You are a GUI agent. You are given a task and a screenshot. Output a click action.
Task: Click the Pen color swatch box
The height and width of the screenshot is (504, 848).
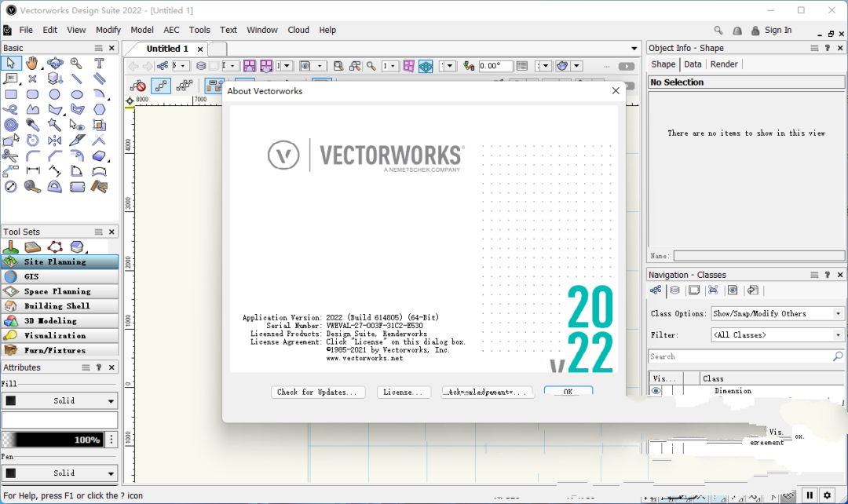[11, 473]
